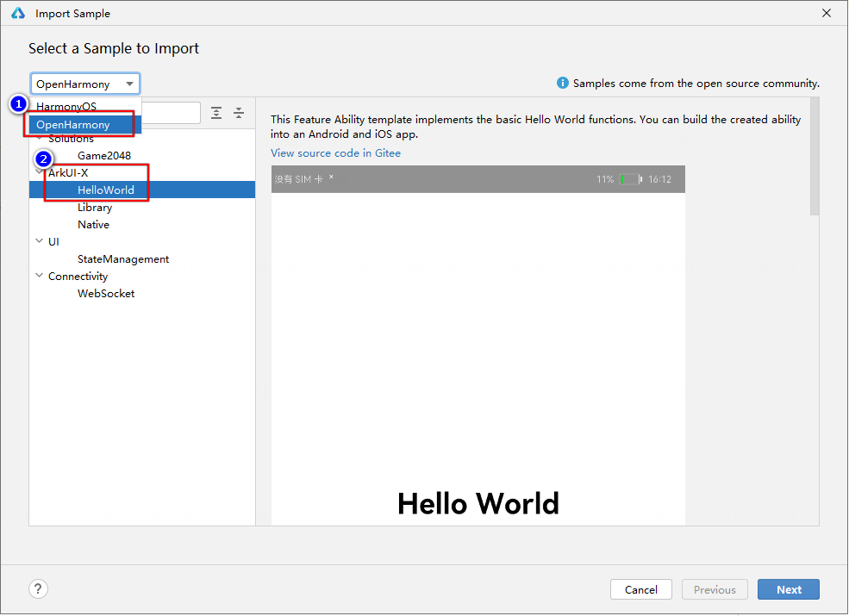
Task: Select the Library sample
Action: (x=95, y=208)
